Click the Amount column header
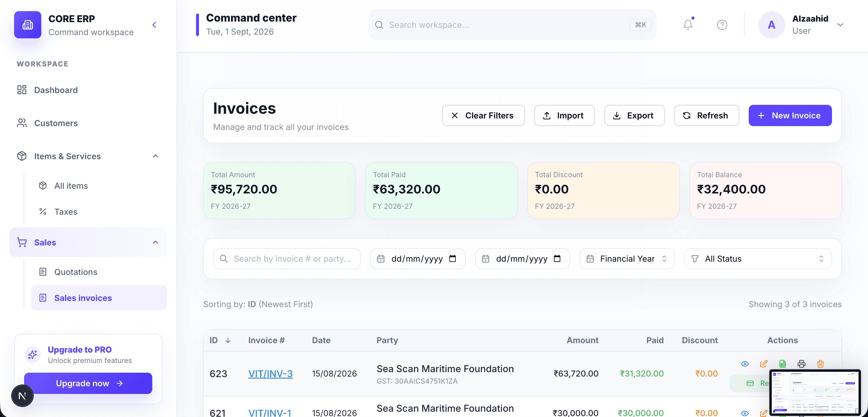The height and width of the screenshot is (417, 868). coord(582,341)
